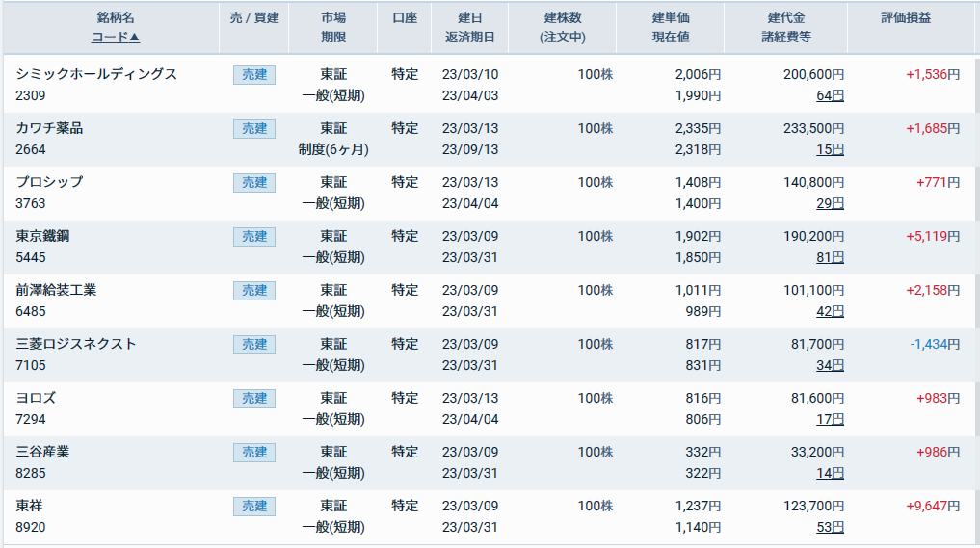
Task: Click profit value +9,647円
Action: click(x=933, y=506)
